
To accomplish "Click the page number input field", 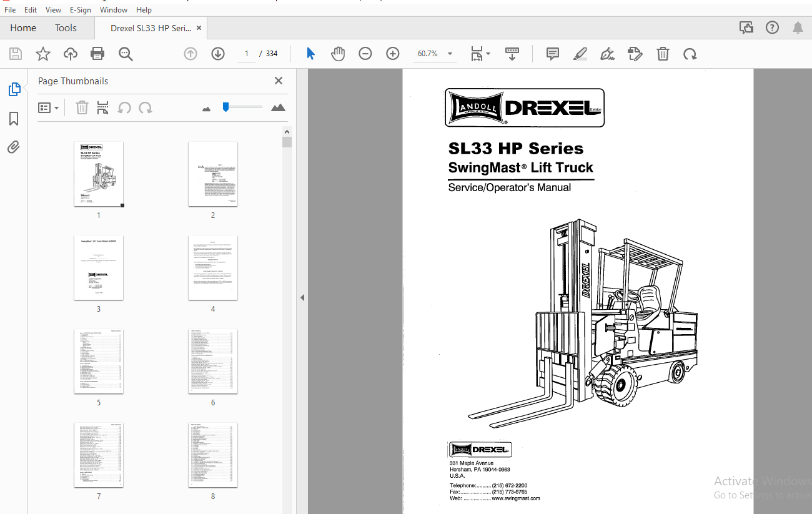I will coord(247,54).
